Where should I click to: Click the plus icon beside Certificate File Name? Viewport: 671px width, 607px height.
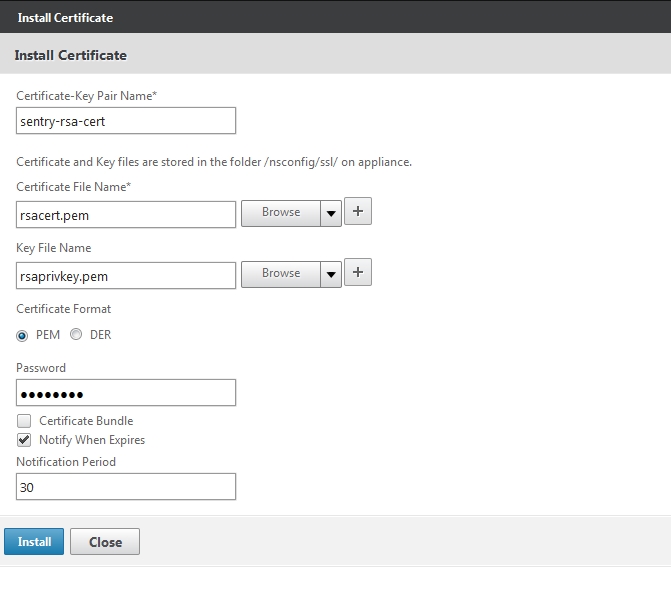[358, 212]
